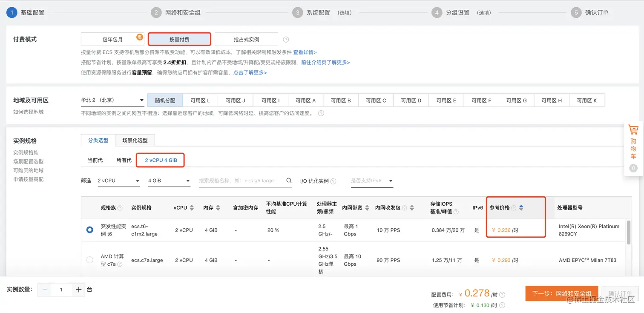Click the help icon beside 基准/峰值 header
The image size is (644, 313).
click(456, 212)
